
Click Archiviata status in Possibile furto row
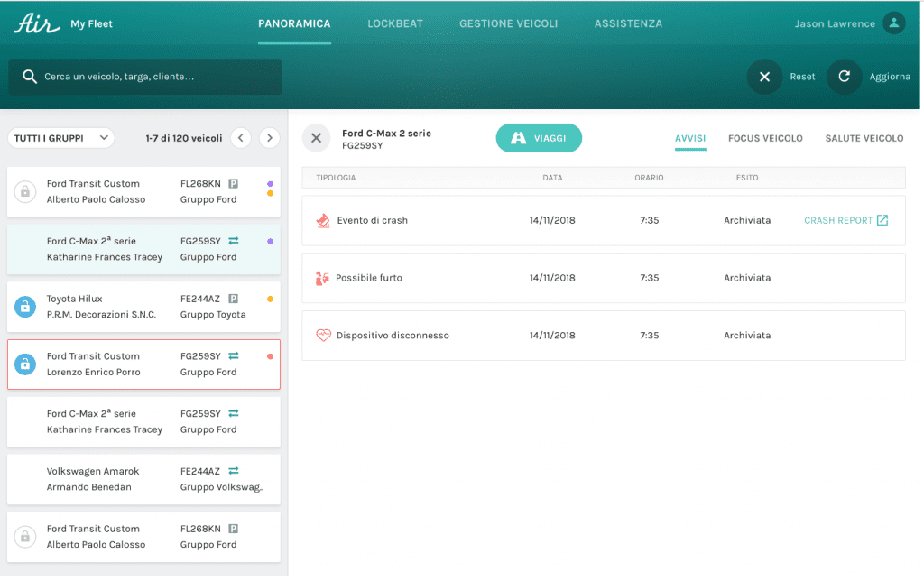click(x=747, y=278)
